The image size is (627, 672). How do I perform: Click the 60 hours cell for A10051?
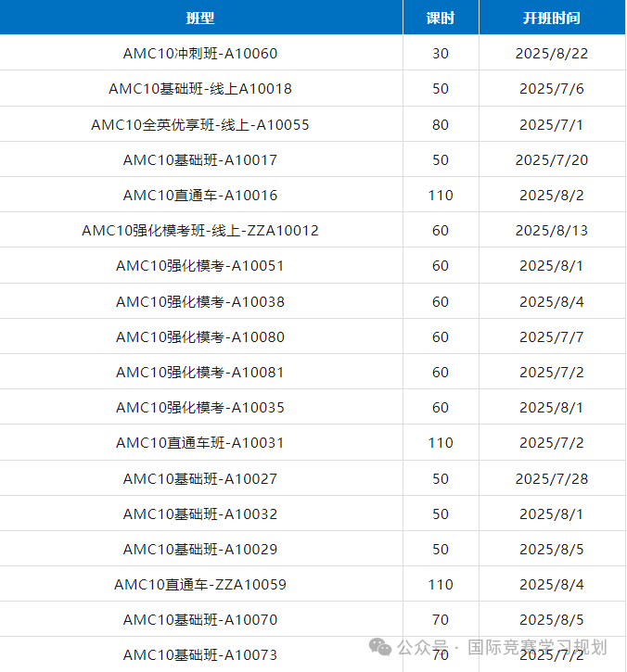click(x=441, y=266)
